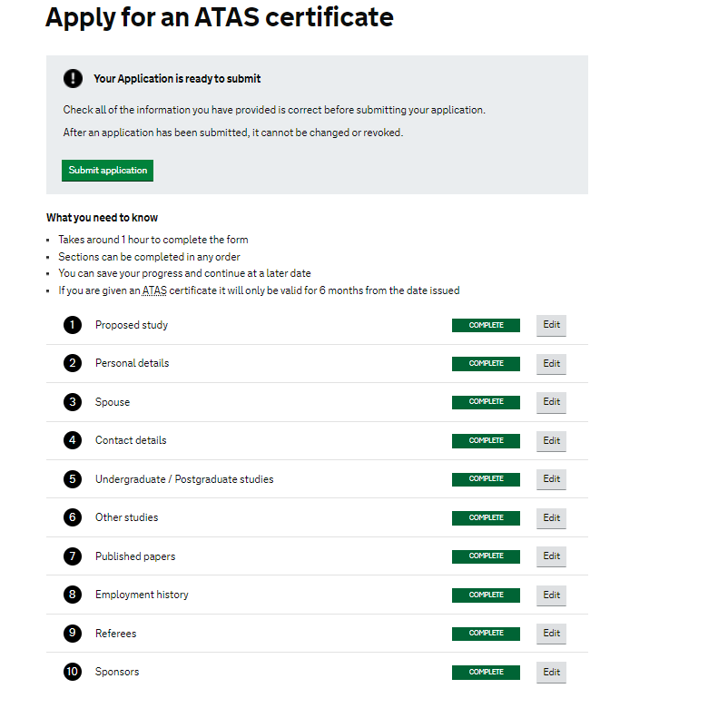Viewport: 728px width, 718px height.
Task: Open Edit for Contact details
Action: [x=551, y=440]
